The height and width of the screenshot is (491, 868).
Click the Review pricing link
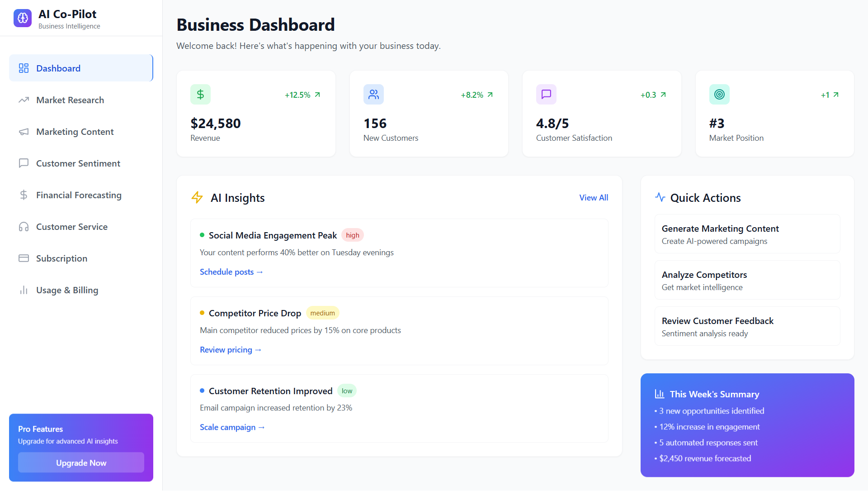point(231,350)
